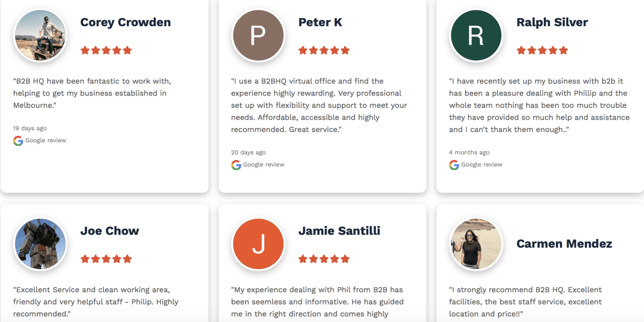This screenshot has width=644, height=322.
Task: Click the Google logo under Ralph Silver's review
Action: (454, 165)
